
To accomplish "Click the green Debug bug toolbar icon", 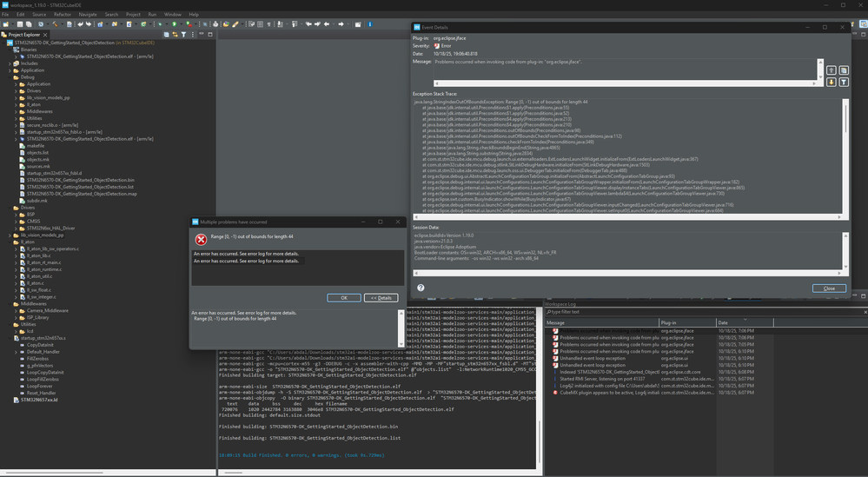I will pyautogui.click(x=159, y=24).
